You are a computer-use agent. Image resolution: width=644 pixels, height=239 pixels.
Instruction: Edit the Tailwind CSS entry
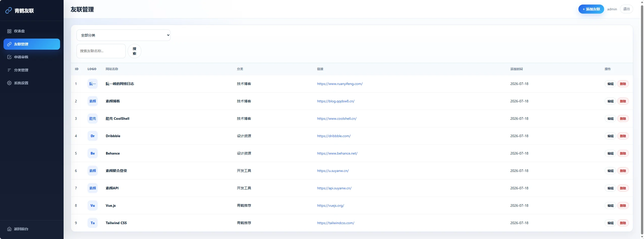(610, 223)
